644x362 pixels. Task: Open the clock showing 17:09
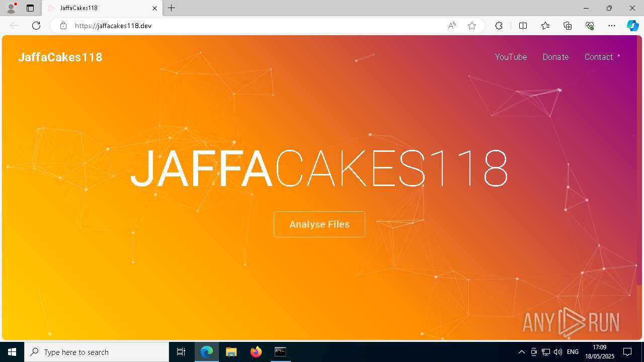(x=599, y=352)
